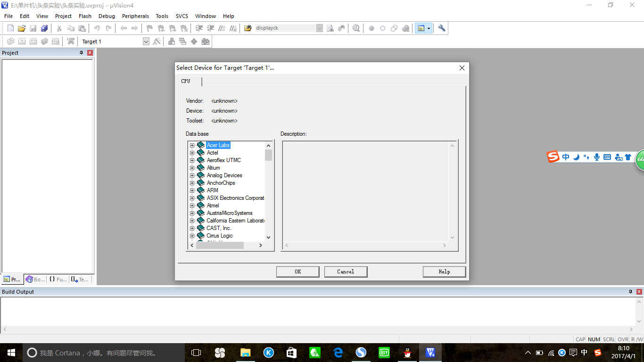Click the Undo arrow icon
Image resolution: width=644 pixels, height=362 pixels.
[97, 28]
